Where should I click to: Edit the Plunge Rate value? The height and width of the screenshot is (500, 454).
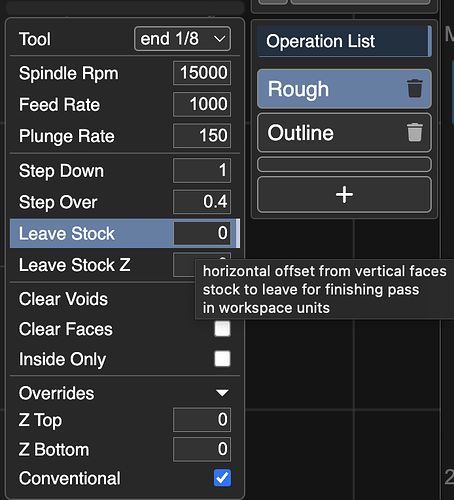coord(202,136)
